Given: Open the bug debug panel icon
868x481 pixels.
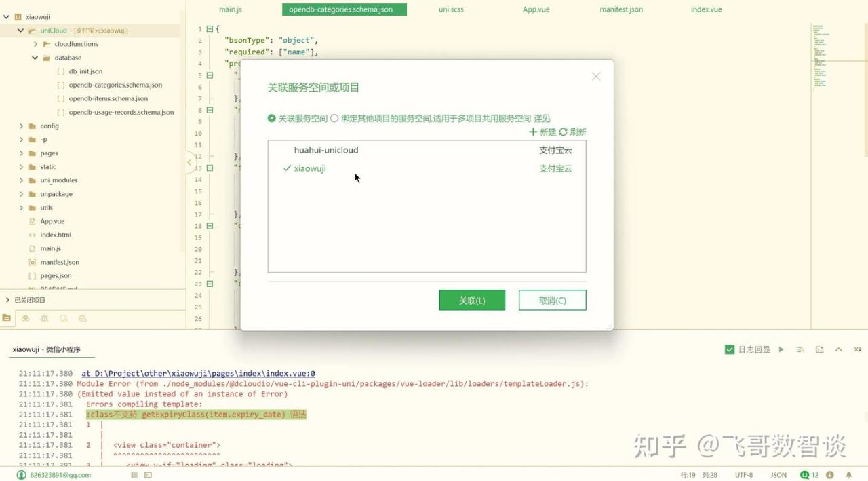Looking at the screenshot, I should pos(45,318).
